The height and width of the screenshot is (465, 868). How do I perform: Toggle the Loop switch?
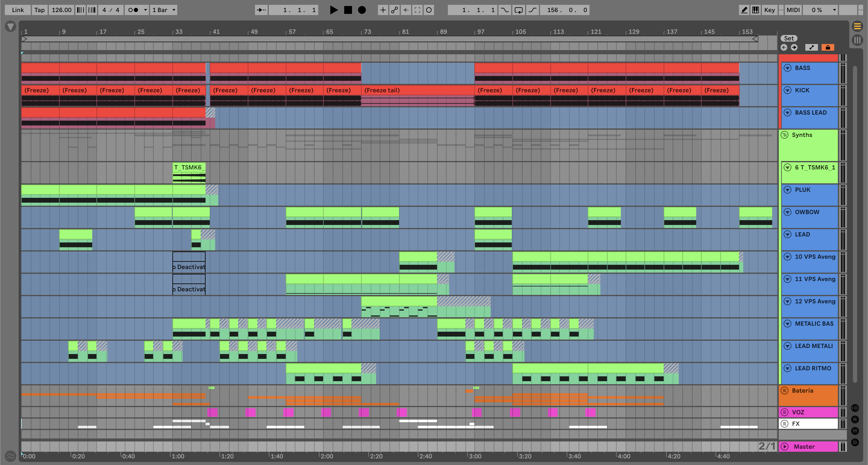click(519, 10)
